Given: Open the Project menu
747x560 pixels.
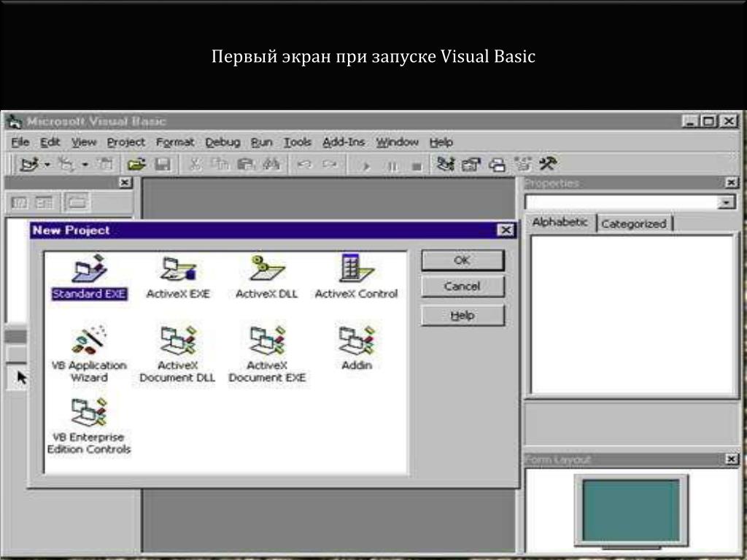Looking at the screenshot, I should tap(125, 142).
